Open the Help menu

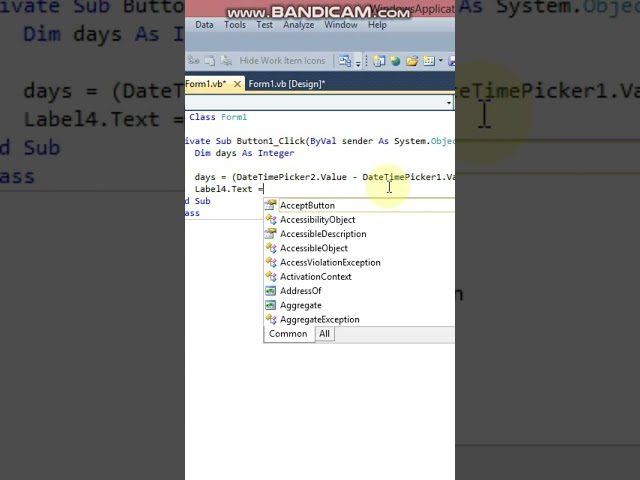[x=377, y=25]
